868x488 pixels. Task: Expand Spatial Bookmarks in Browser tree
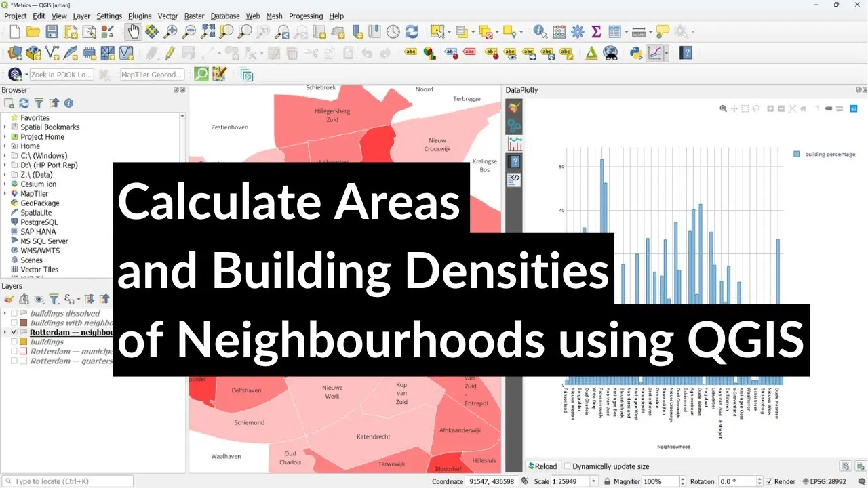pyautogui.click(x=5, y=127)
